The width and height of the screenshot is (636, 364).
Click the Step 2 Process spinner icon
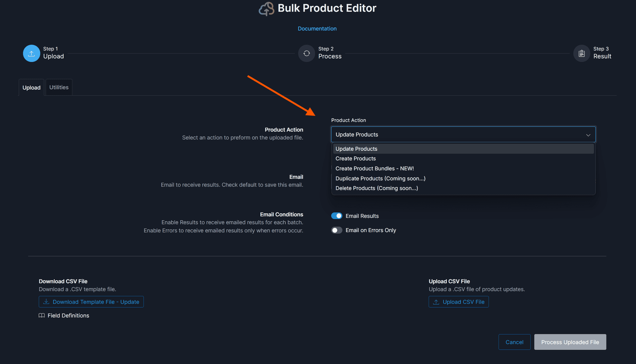(x=306, y=53)
